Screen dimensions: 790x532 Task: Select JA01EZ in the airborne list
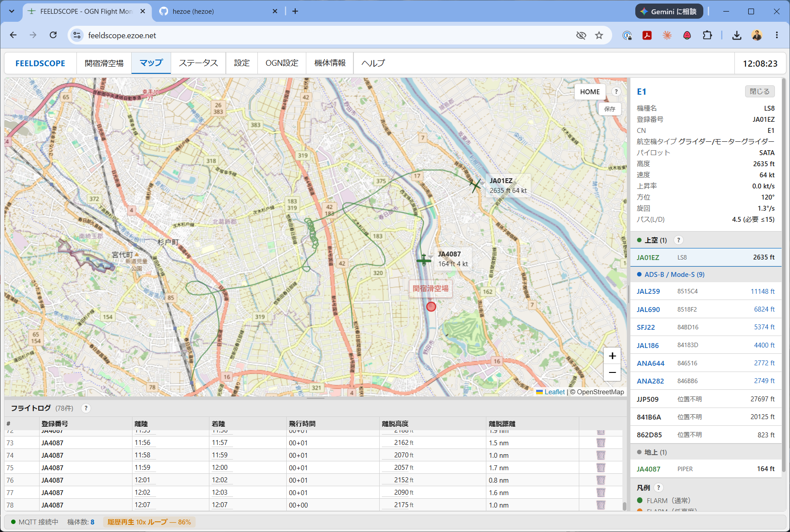(706, 257)
